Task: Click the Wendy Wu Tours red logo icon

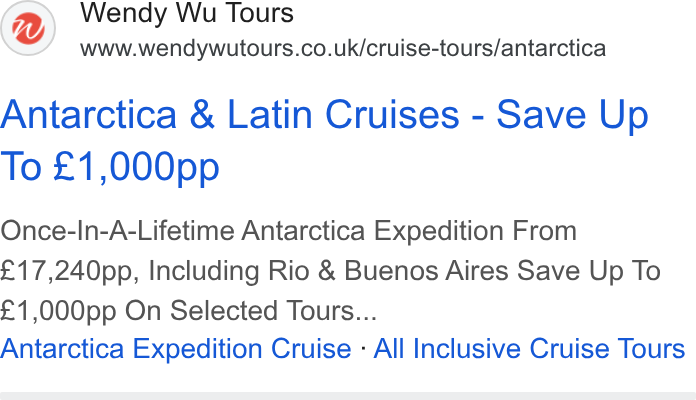Action: (28, 28)
